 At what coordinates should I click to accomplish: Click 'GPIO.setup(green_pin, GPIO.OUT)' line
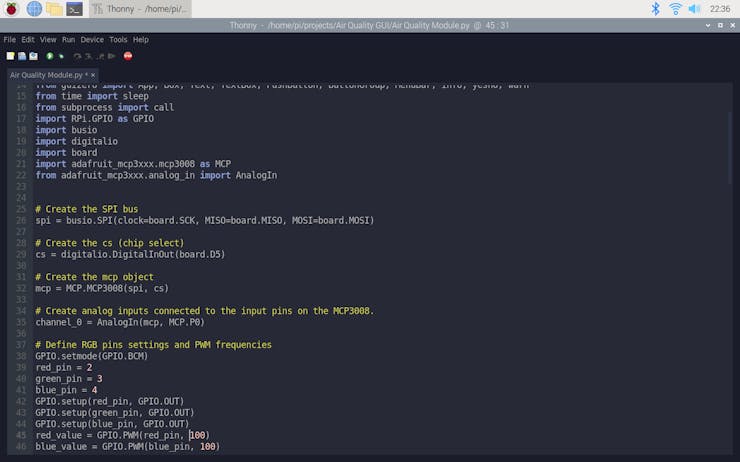[x=115, y=413]
